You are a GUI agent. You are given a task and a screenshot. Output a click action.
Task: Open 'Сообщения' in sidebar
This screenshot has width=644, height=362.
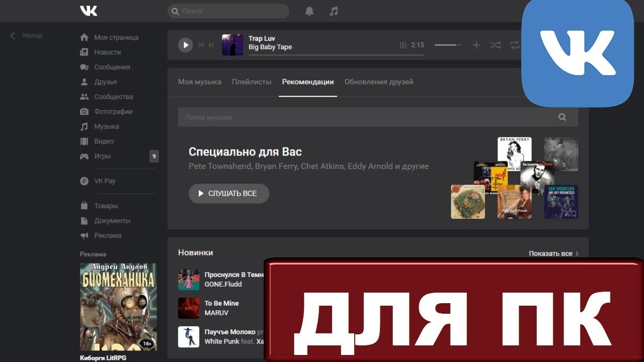112,67
